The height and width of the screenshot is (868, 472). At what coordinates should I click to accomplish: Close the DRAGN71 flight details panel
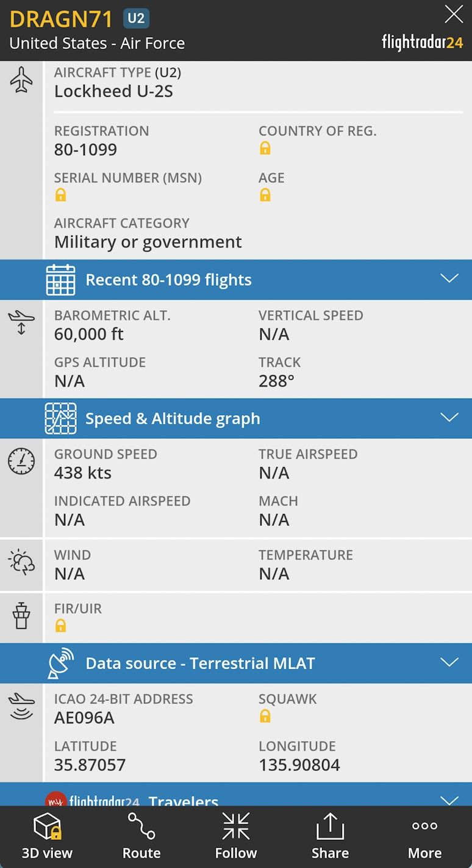454,14
